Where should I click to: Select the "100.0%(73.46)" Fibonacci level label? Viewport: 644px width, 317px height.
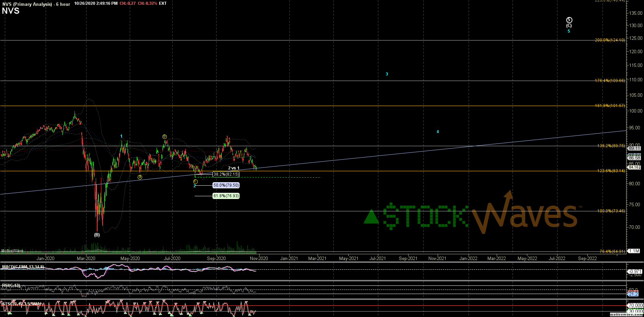click(x=611, y=211)
